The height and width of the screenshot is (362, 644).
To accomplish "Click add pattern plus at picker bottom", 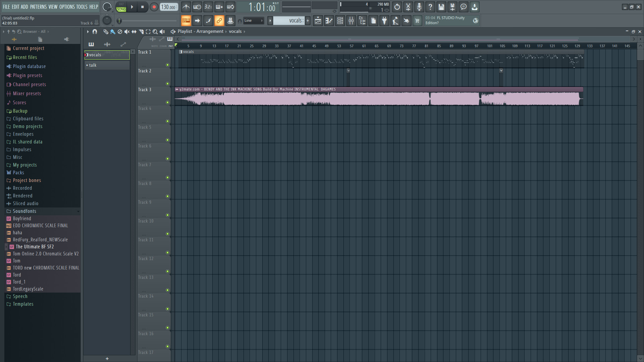I will click(107, 359).
